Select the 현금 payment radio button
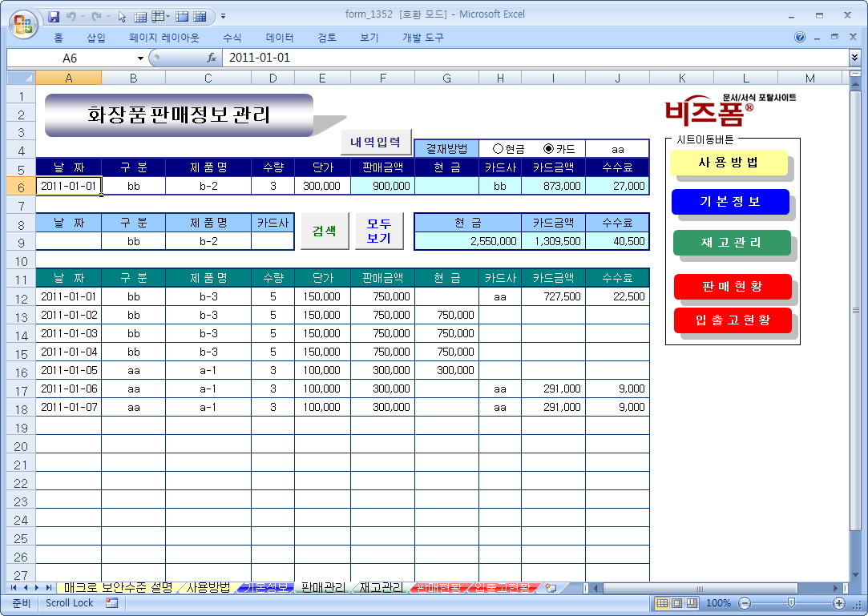This screenshot has width=868, height=616. coord(499,149)
